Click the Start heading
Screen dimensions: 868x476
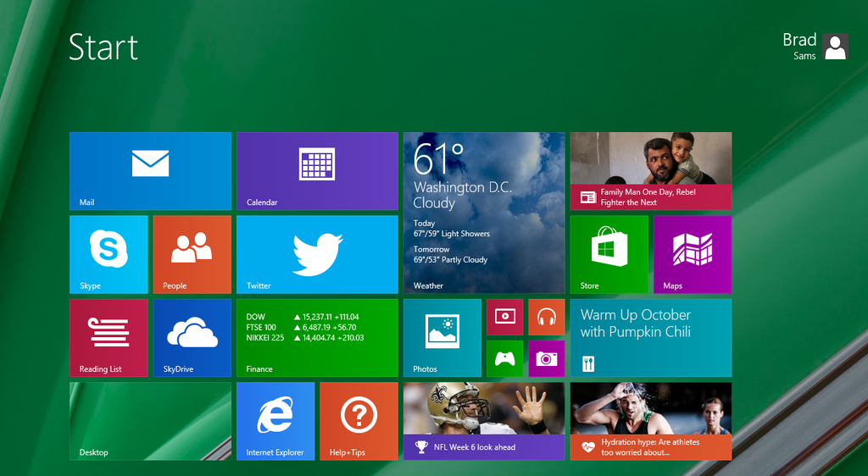coord(103,47)
